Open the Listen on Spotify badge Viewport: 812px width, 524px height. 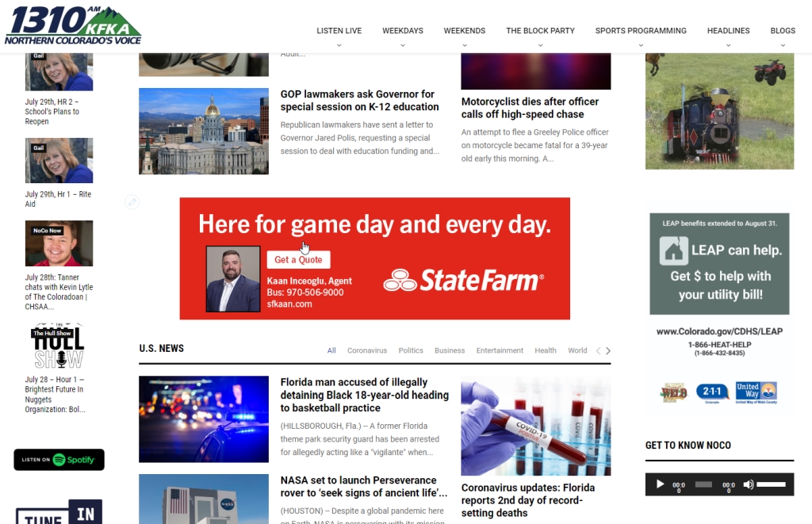(x=59, y=460)
